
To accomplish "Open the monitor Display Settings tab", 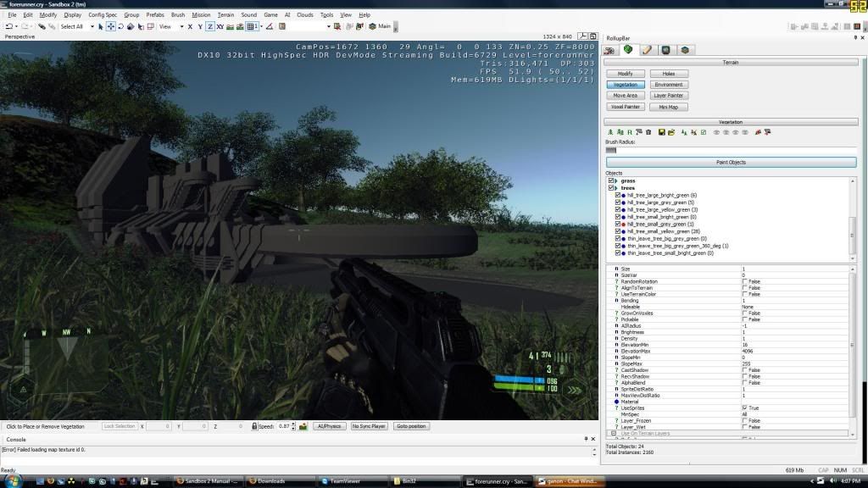I will click(665, 50).
